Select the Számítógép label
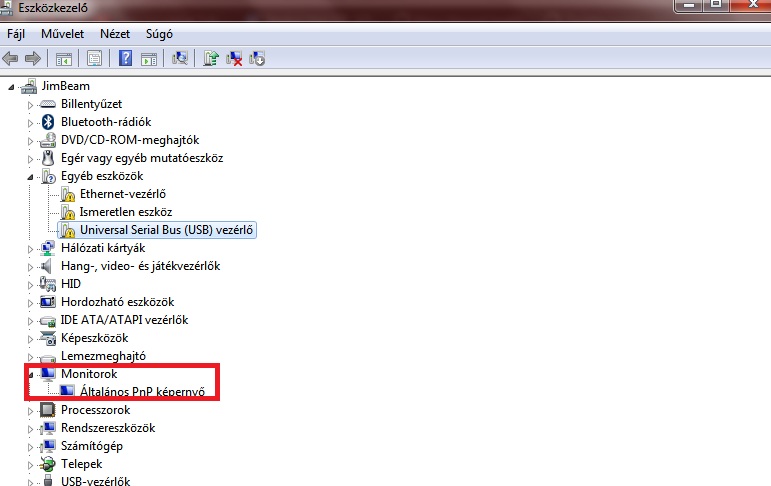The image size is (771, 486). (92, 446)
